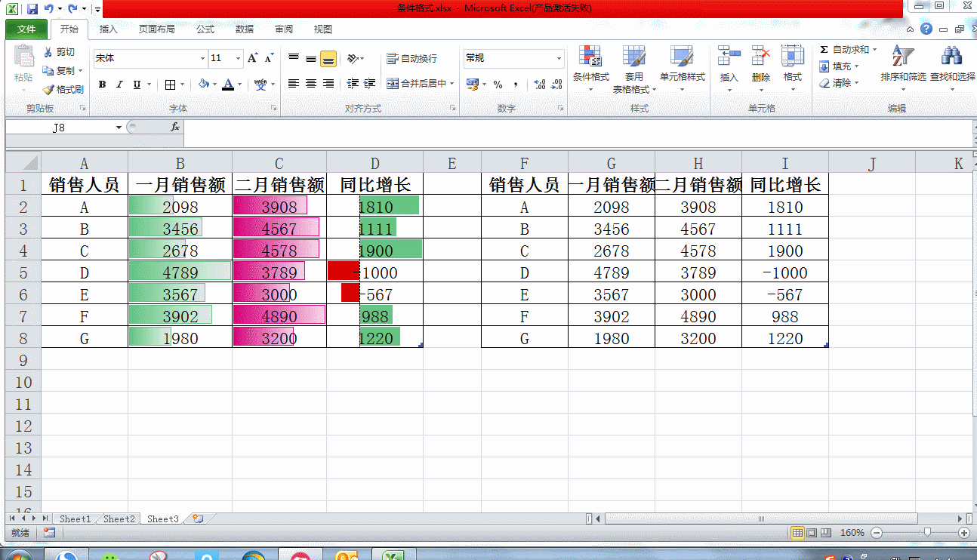Apply the fill color paint bucket
The width and height of the screenshot is (977, 560).
(x=203, y=85)
